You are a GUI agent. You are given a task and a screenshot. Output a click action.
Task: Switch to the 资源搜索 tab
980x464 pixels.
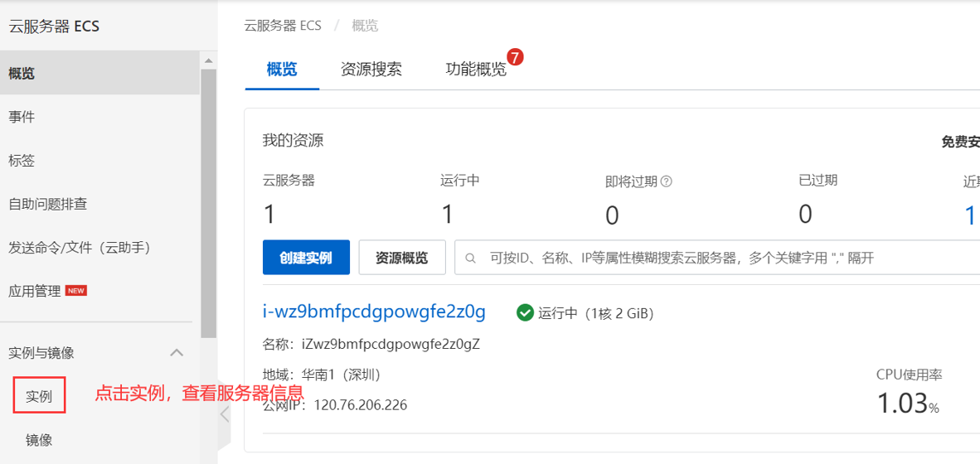point(371,69)
